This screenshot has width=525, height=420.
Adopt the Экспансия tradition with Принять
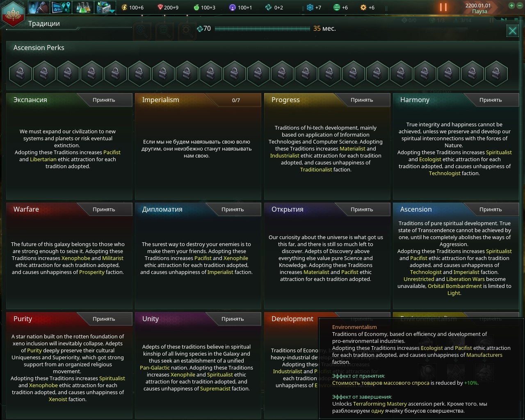coord(104,100)
